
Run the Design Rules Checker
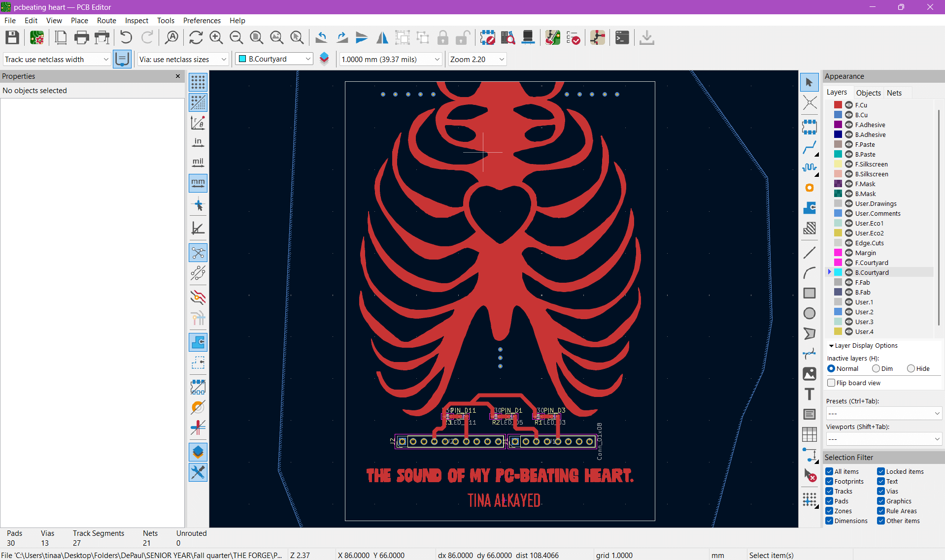click(x=574, y=37)
